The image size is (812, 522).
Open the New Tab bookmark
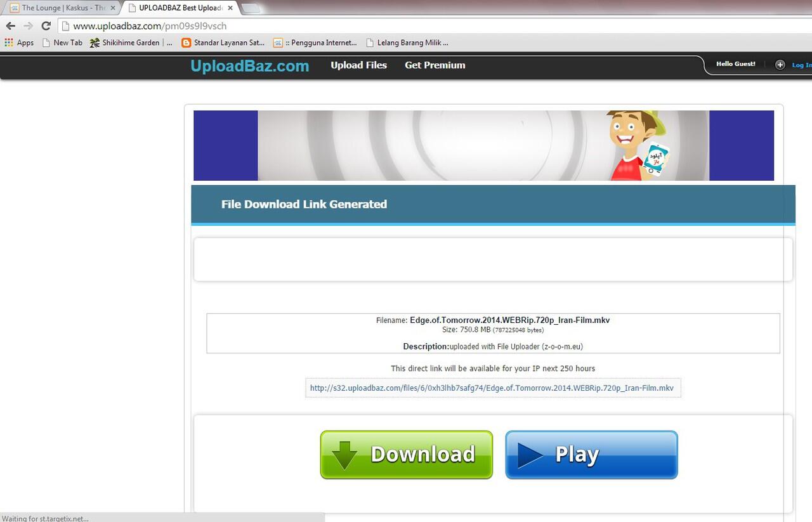tap(62, 43)
